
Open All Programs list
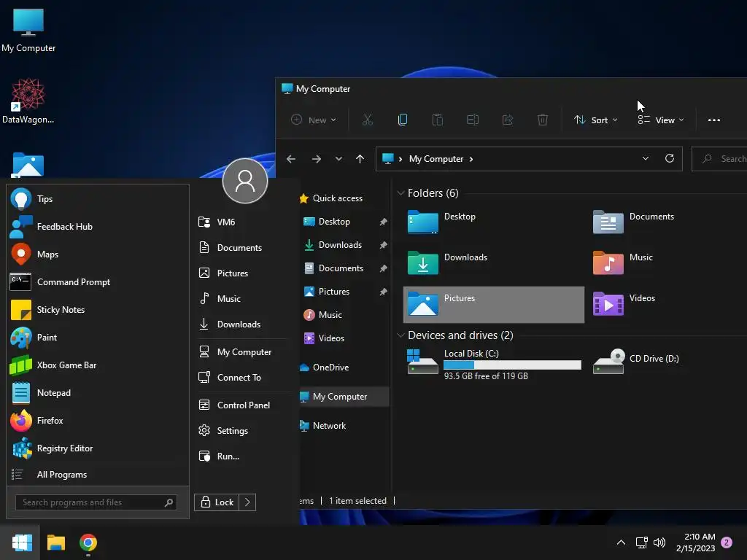(98, 475)
